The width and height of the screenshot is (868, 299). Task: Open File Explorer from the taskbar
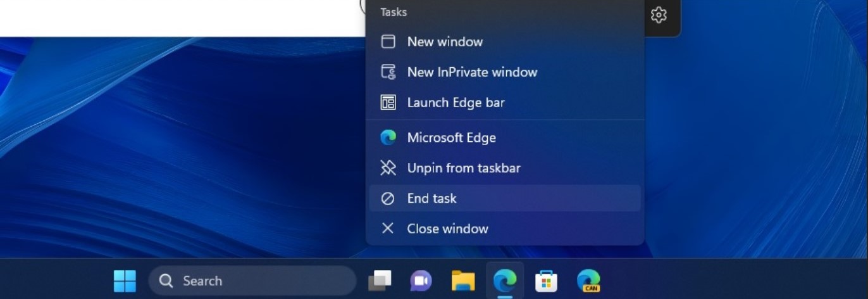(463, 281)
